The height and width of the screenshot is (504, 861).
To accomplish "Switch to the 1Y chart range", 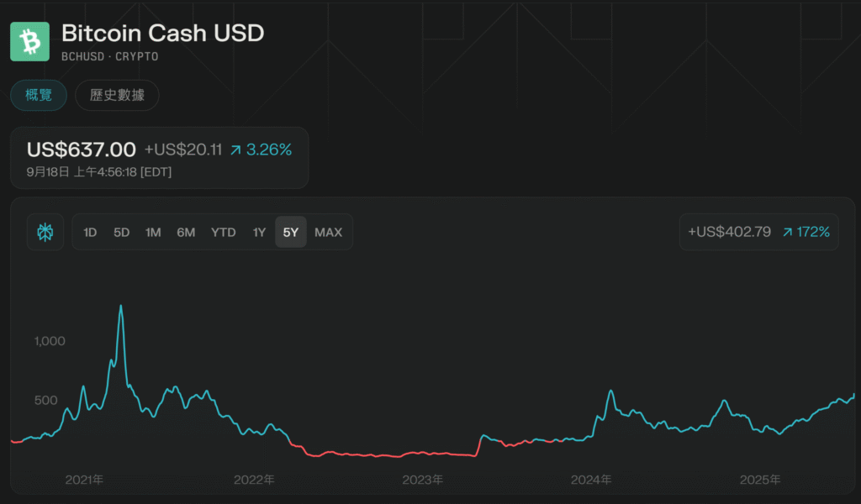I will [259, 233].
